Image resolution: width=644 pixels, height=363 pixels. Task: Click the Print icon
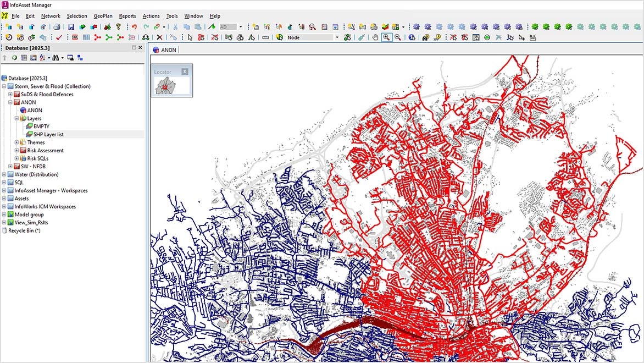click(57, 26)
